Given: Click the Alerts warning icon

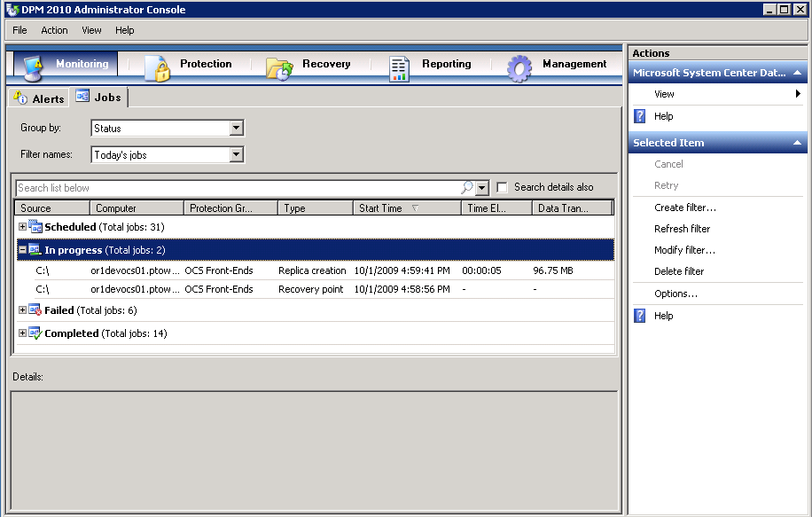Looking at the screenshot, I should (20, 98).
